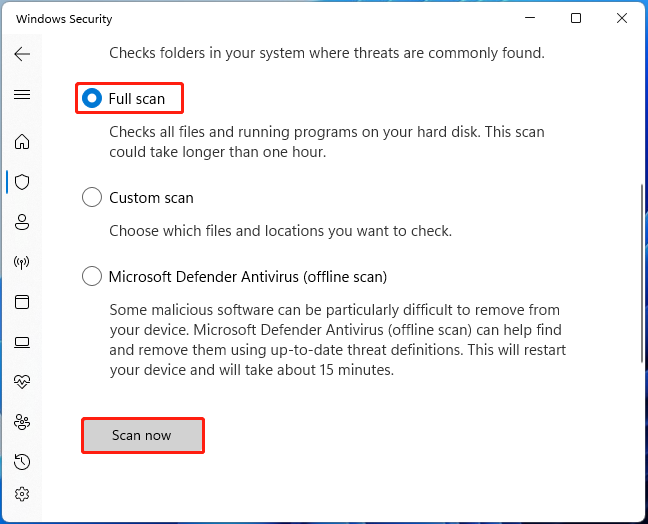The image size is (648, 524).
Task: Maximize the Windows Security window
Action: coord(576,18)
